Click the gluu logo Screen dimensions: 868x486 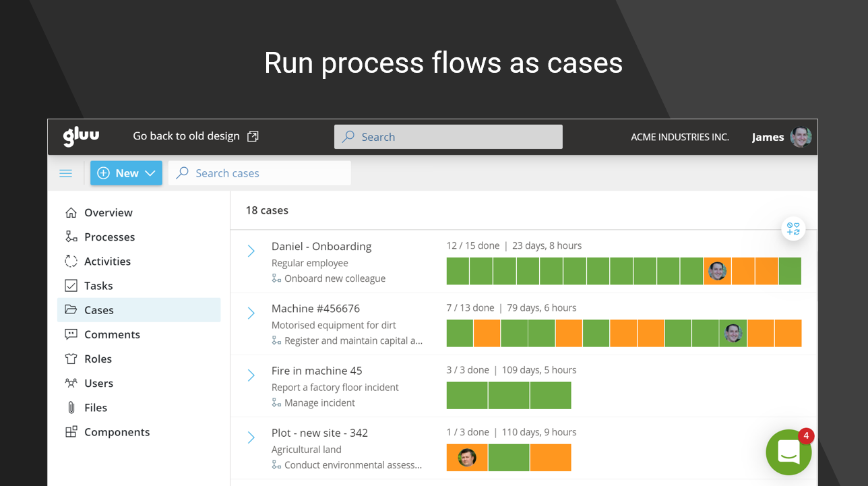point(81,136)
